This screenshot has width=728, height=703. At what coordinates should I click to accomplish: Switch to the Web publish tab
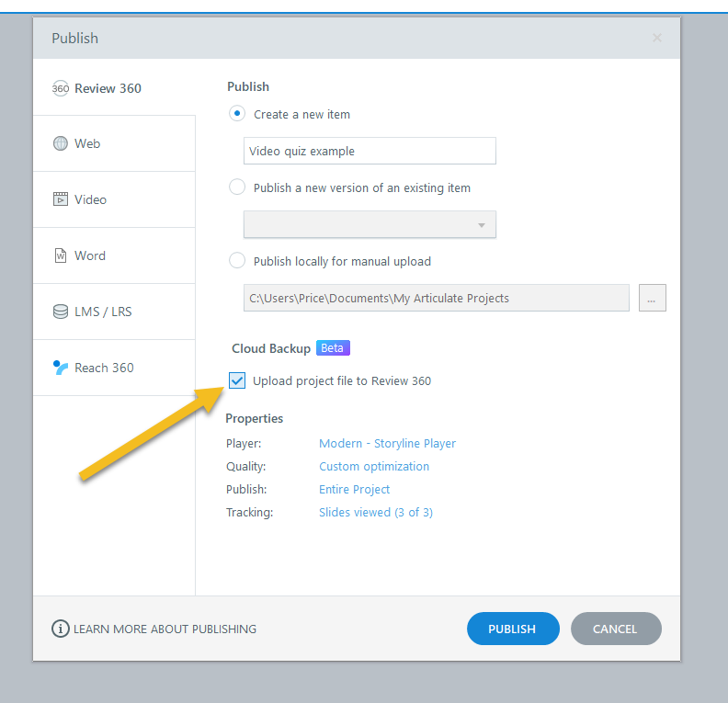[x=114, y=143]
